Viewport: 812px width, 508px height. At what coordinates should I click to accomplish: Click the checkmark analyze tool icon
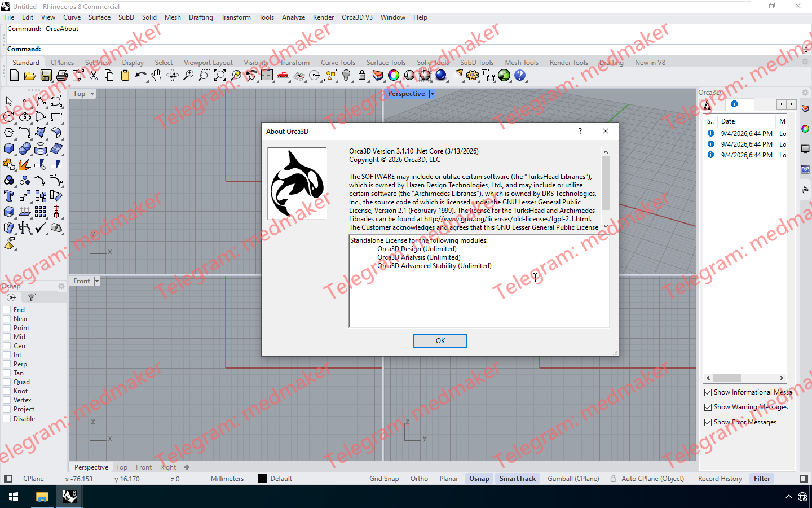click(41, 227)
